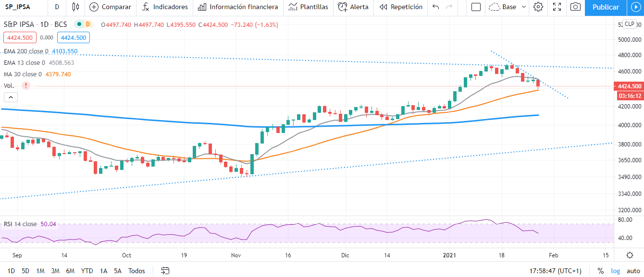This screenshot has height=277, width=644.
Task: Open time axis settings gear at bottom right
Action: pos(630,255)
